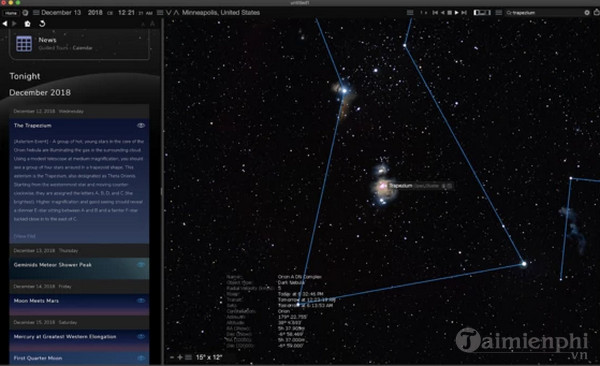This screenshot has width=600, height=366.
Task: Select the date field December 13
Action: (61, 13)
